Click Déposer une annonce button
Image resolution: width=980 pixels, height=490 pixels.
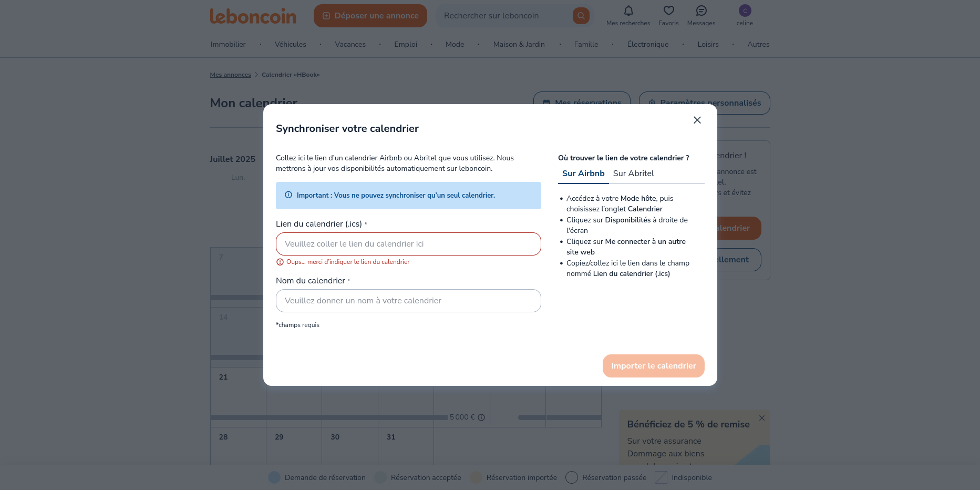pyautogui.click(x=370, y=16)
